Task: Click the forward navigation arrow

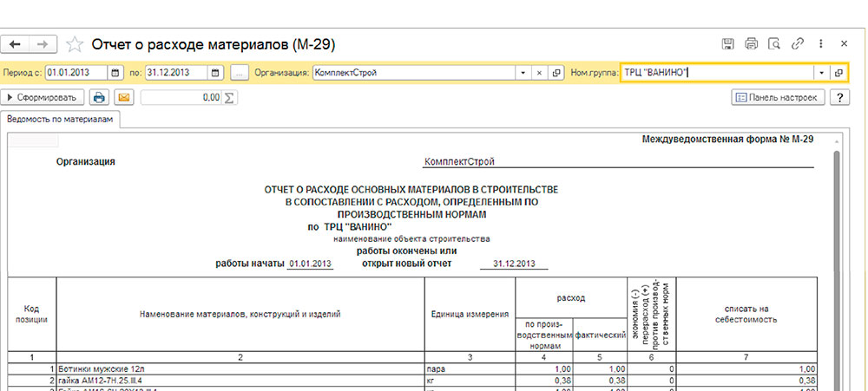Action: pyautogui.click(x=44, y=44)
